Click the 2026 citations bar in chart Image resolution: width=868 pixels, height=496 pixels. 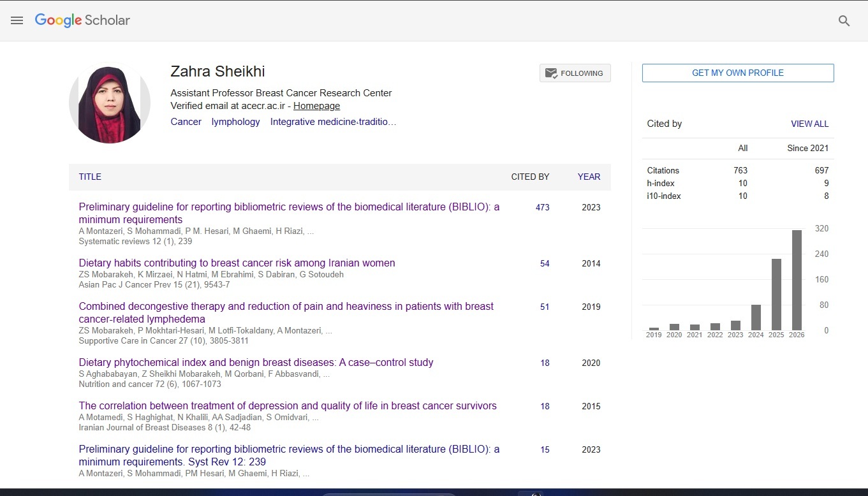tap(797, 280)
